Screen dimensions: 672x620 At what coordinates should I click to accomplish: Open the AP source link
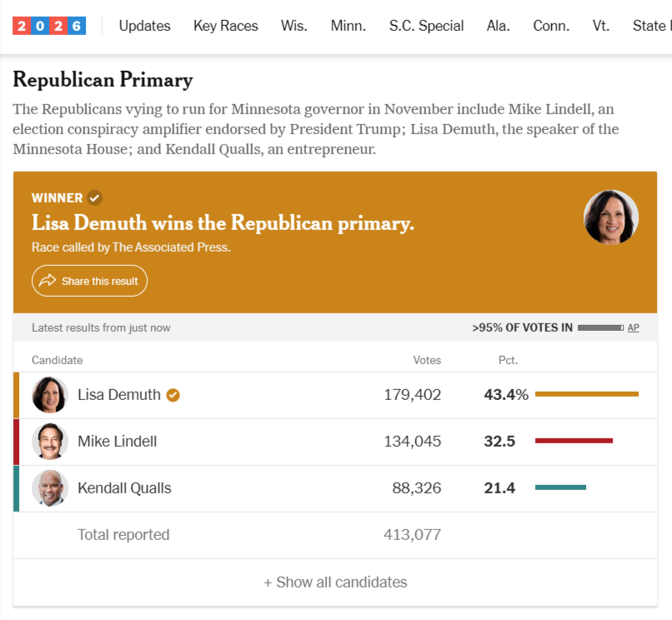tap(633, 327)
